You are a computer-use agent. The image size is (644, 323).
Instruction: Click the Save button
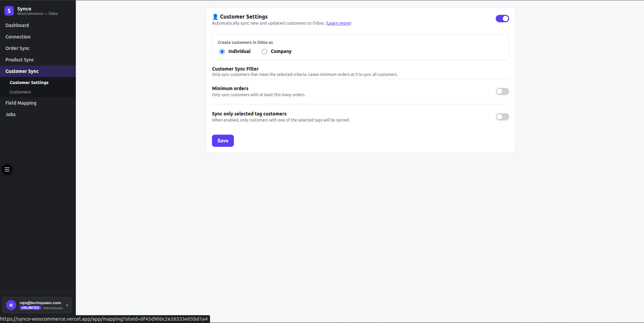click(223, 141)
